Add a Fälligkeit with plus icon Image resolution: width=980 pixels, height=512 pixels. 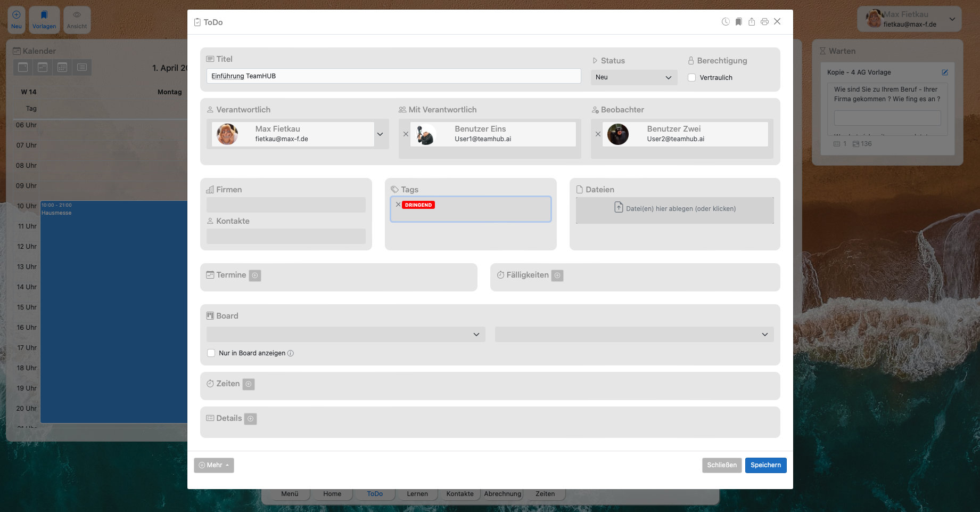[x=557, y=275]
